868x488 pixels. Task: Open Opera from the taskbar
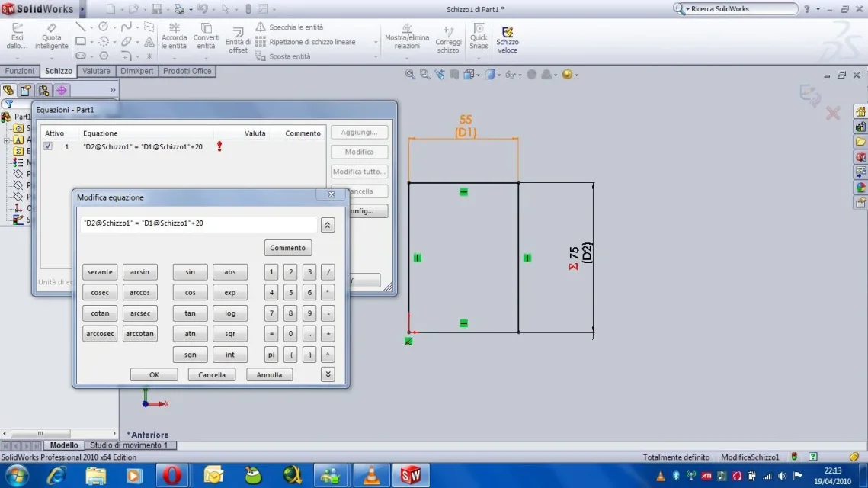pos(172,475)
